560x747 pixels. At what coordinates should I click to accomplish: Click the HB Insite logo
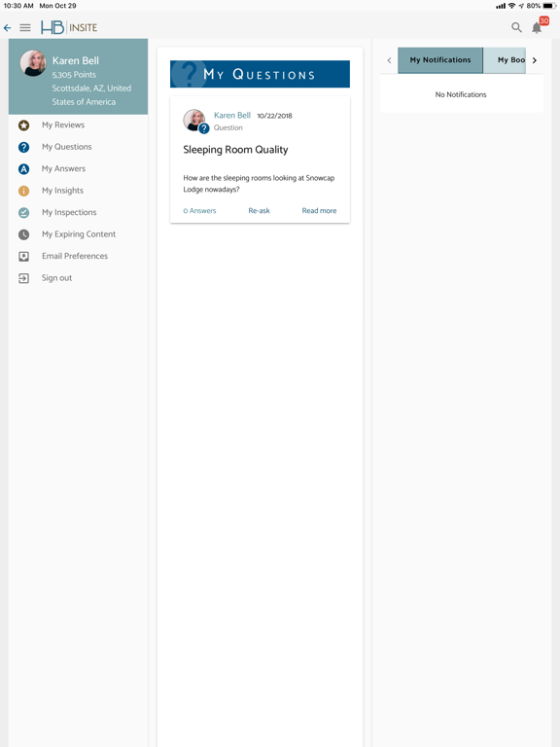tap(69, 27)
